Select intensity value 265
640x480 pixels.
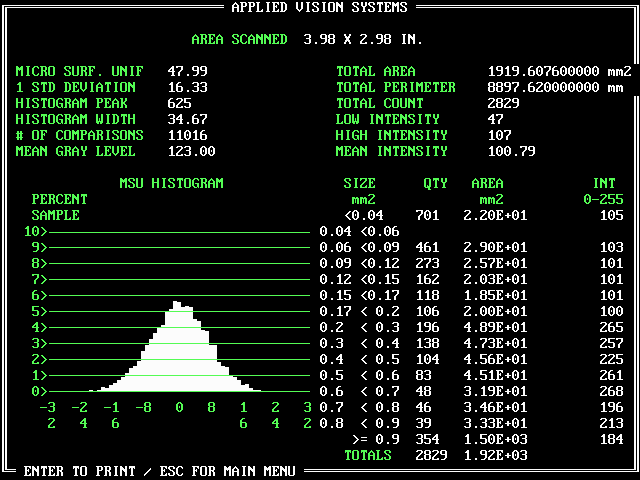(611, 327)
